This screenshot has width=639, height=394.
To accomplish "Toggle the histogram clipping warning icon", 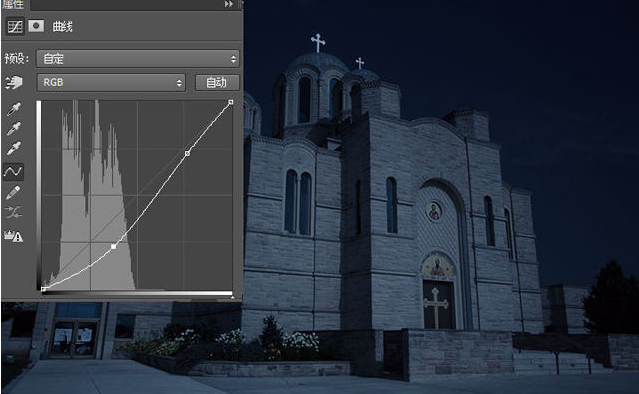I will click(x=13, y=236).
